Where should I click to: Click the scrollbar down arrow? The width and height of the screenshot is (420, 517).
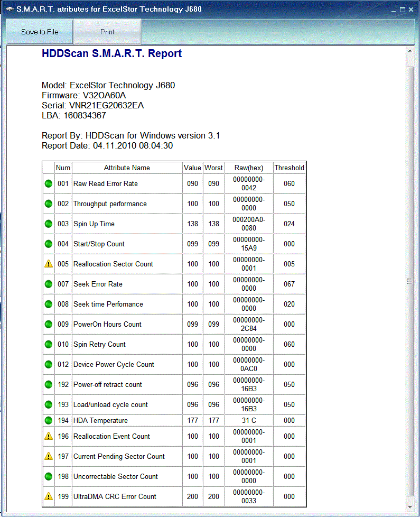410,507
